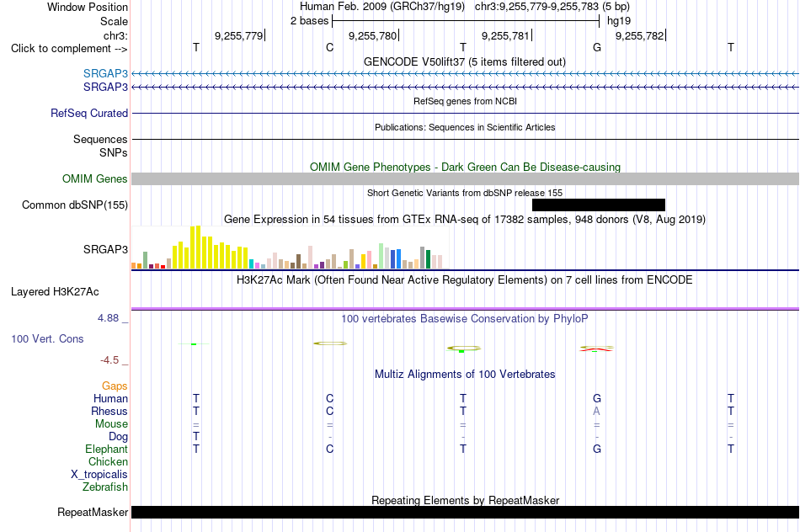Select the Chicken species row label

pos(108,461)
